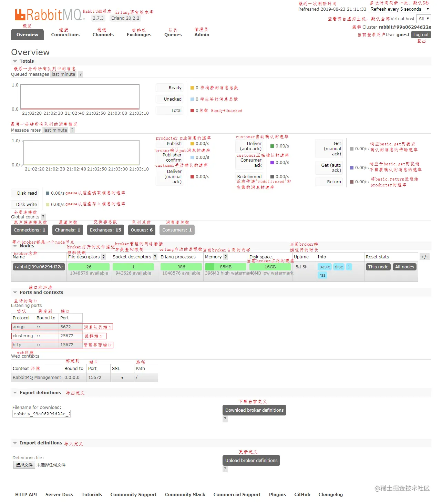Viewport: 442px width, 504px height.
Task: Open node rabbit@99a06294d22e details
Action: (x=39, y=267)
